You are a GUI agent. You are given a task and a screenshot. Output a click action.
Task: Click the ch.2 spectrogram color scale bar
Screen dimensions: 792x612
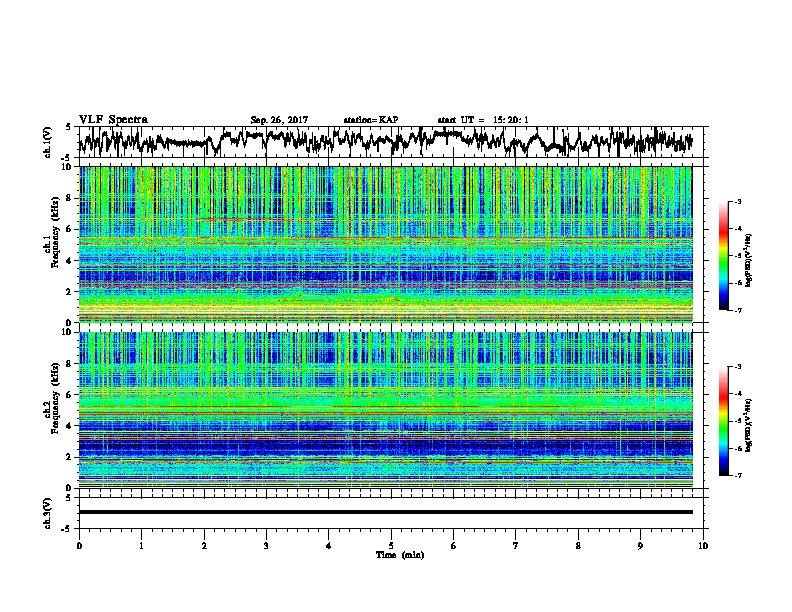723,421
